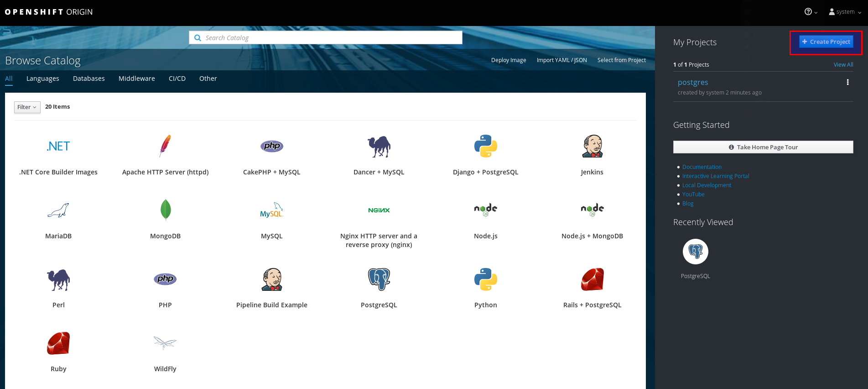Choose the CakePHP + MySQL php icon
This screenshot has width=868, height=389.
(272, 146)
